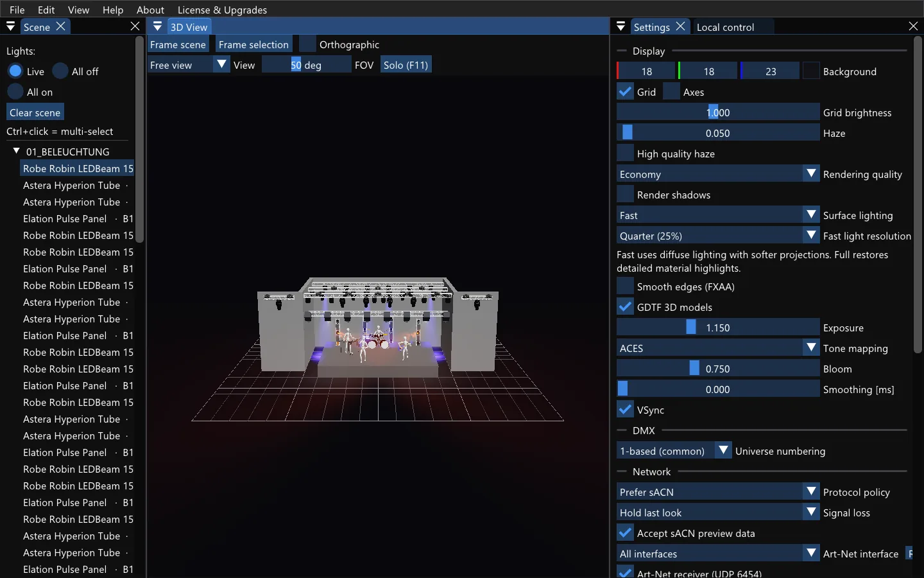The width and height of the screenshot is (924, 578).
Task: Click the Frame scene button
Action: point(178,44)
